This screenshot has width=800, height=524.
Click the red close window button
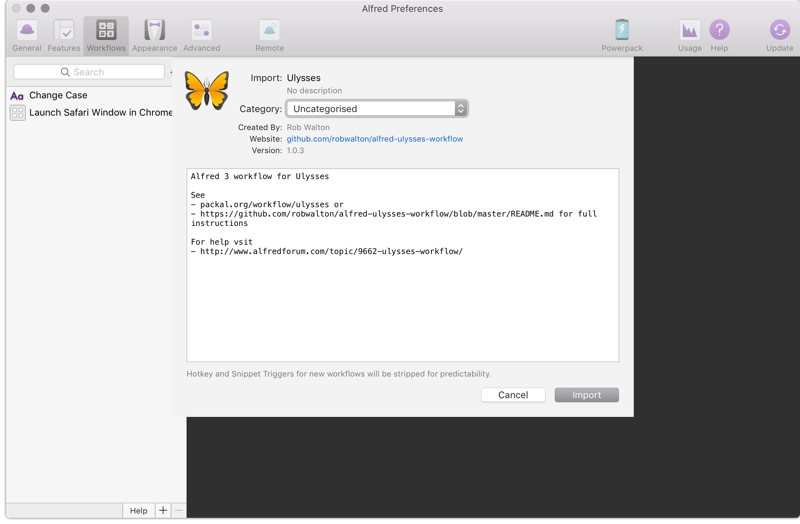(16, 8)
